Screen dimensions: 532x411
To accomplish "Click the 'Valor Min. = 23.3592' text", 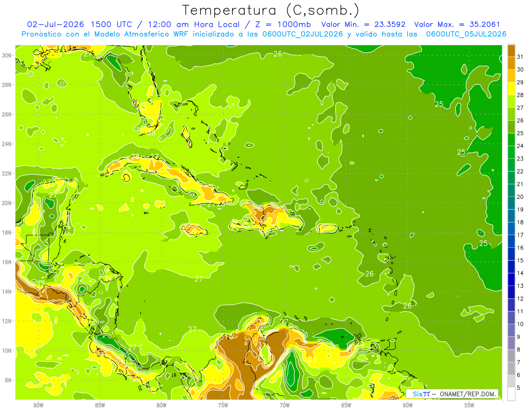I will click(364, 24).
